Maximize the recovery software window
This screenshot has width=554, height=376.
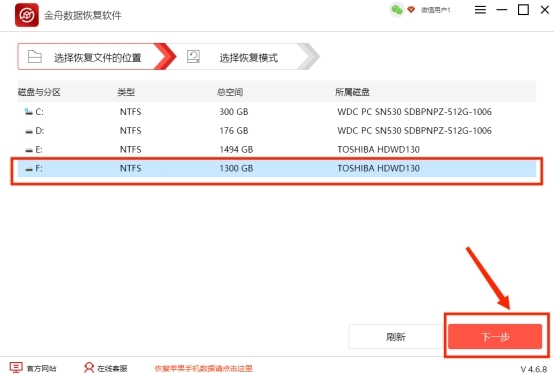523,10
